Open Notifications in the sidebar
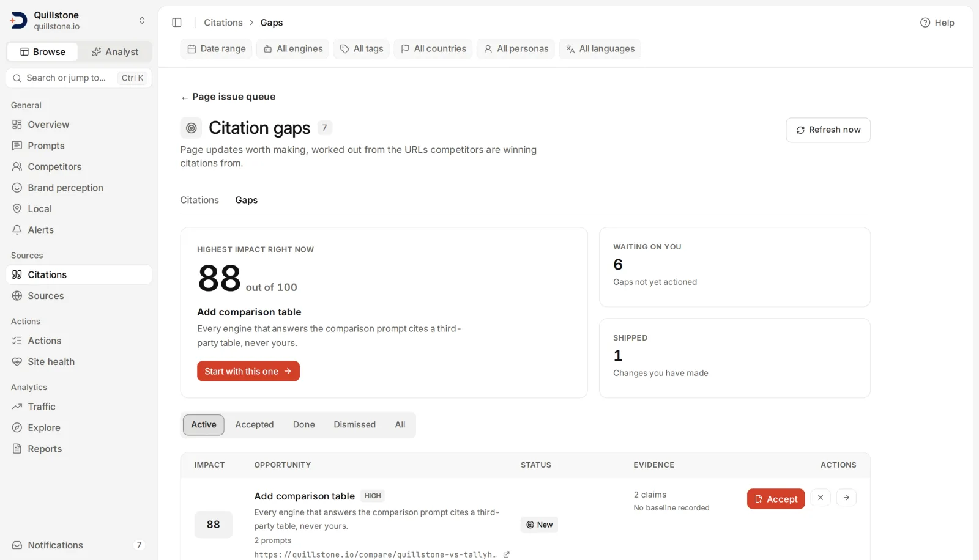 pos(79,545)
